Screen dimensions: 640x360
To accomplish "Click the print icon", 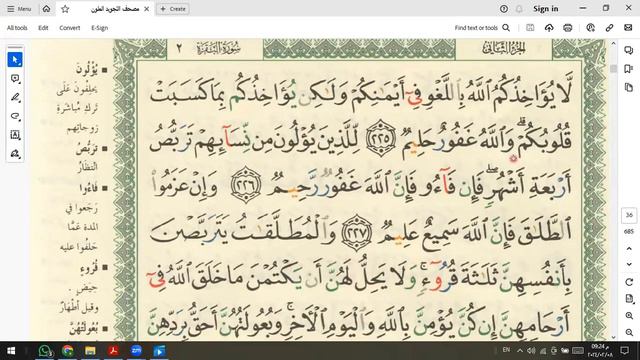I will coord(568,28).
